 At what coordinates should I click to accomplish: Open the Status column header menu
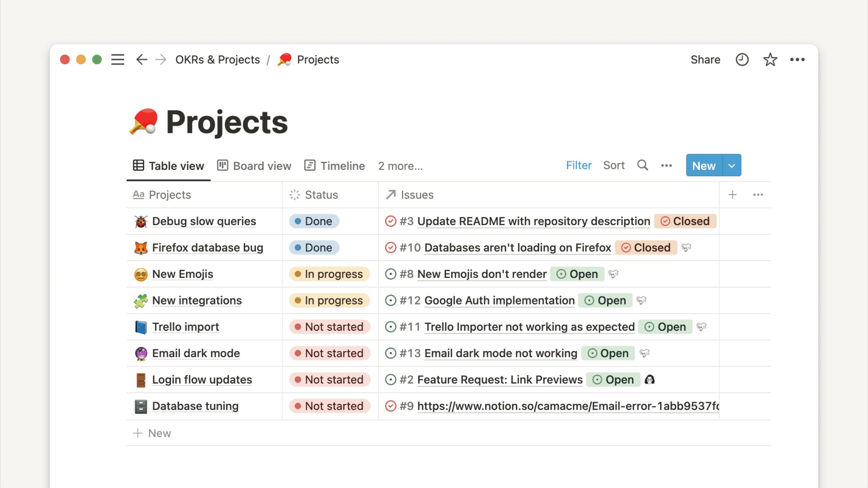coord(321,195)
